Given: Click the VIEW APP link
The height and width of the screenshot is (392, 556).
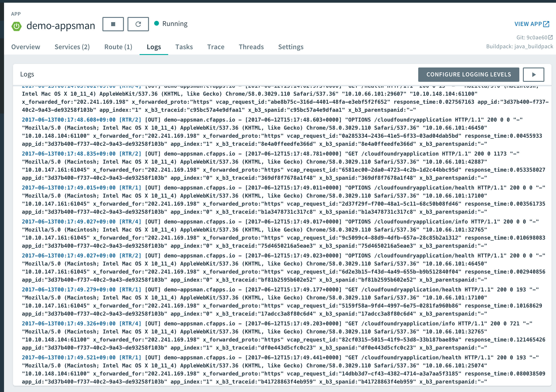Looking at the screenshot, I should (x=528, y=24).
